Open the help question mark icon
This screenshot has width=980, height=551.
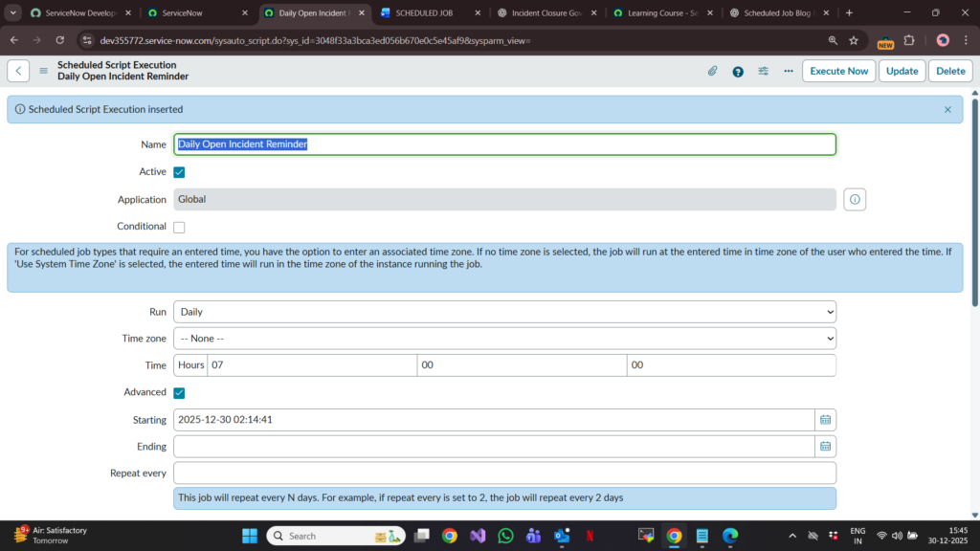click(x=738, y=71)
